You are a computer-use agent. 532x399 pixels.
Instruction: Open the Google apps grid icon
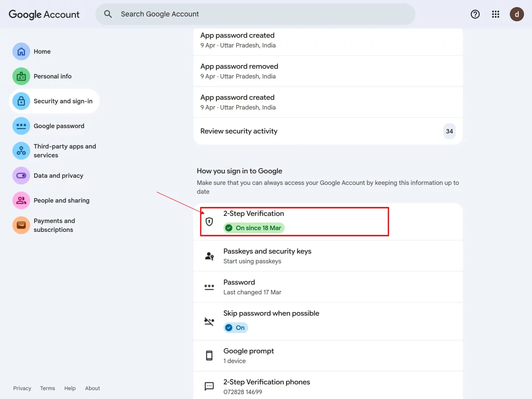click(496, 14)
